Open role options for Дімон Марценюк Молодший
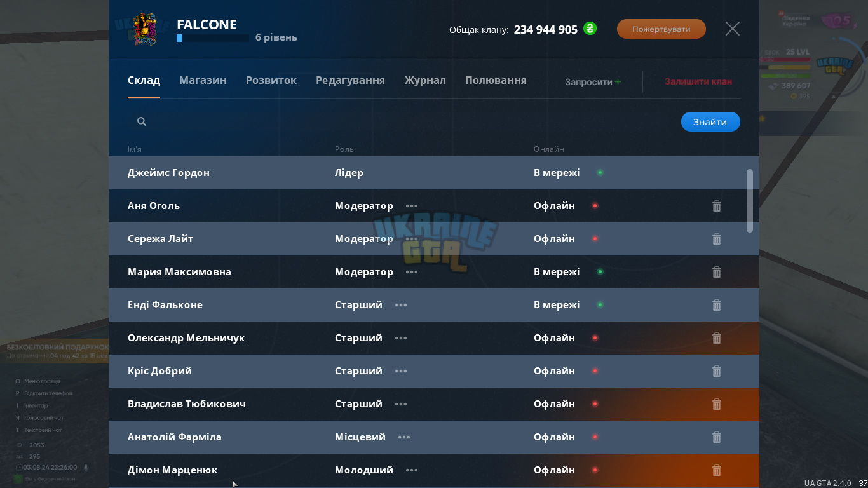 (412, 470)
